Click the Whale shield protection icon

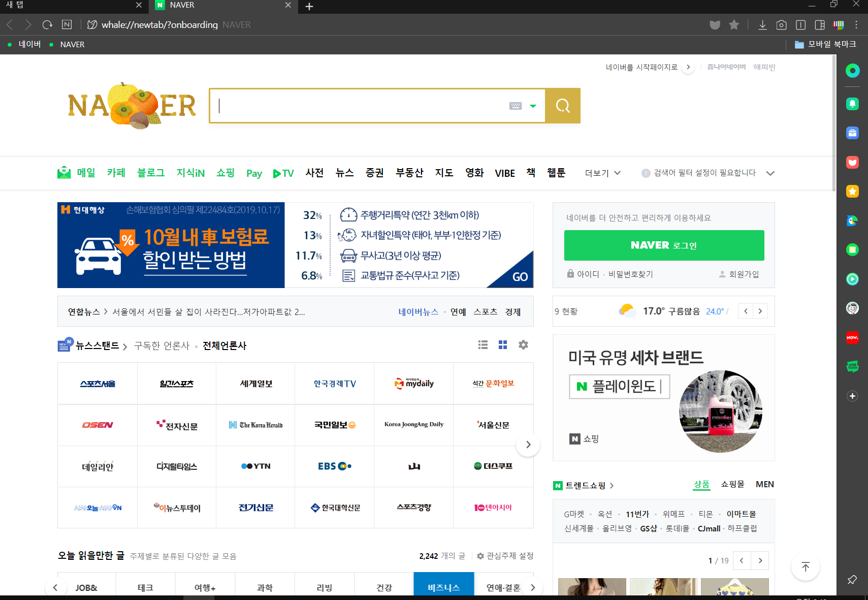pyautogui.click(x=715, y=25)
